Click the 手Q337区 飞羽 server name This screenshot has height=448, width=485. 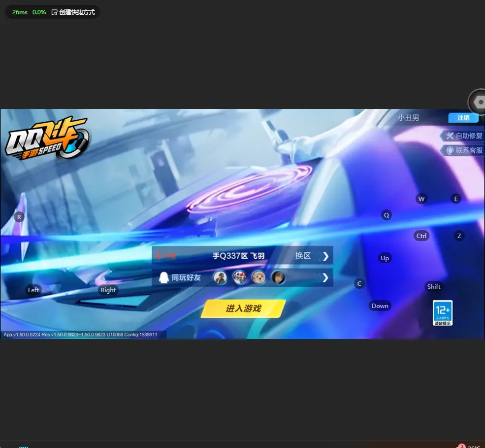[238, 256]
